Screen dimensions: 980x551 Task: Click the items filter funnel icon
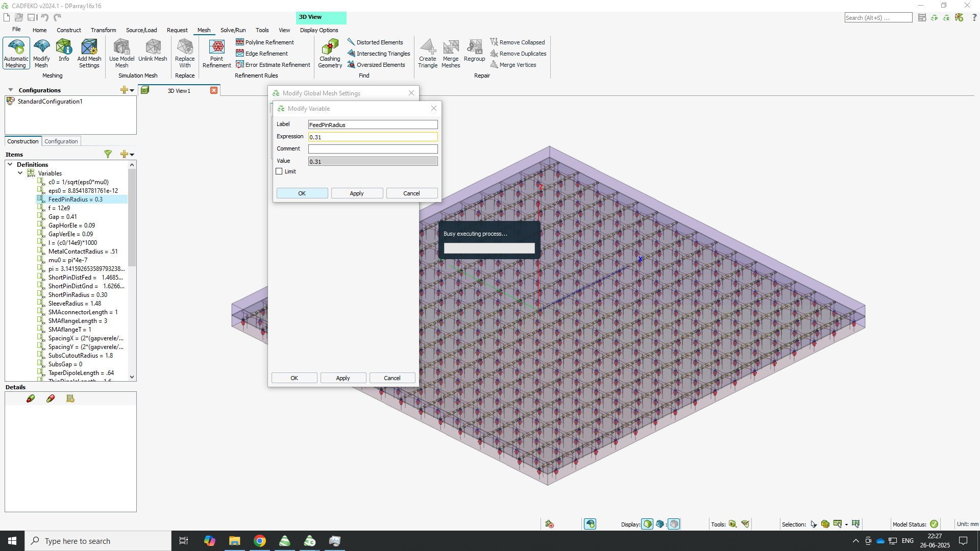[x=108, y=154]
